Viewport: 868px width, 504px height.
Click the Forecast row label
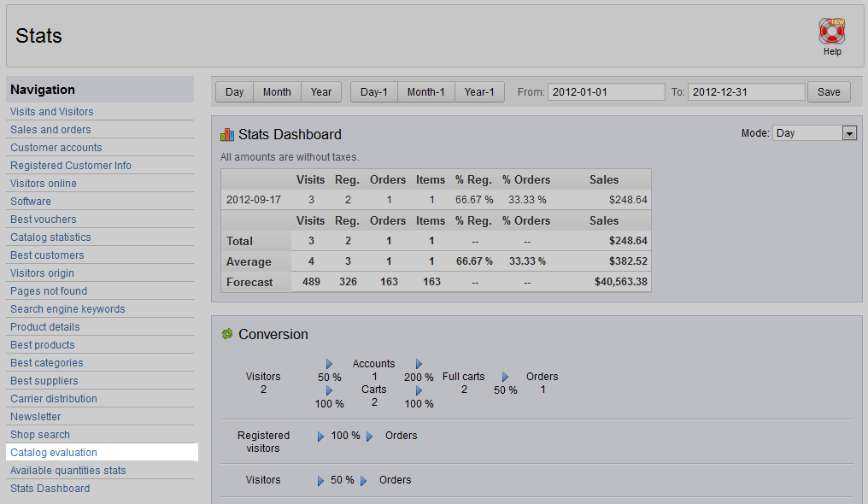coord(249,282)
